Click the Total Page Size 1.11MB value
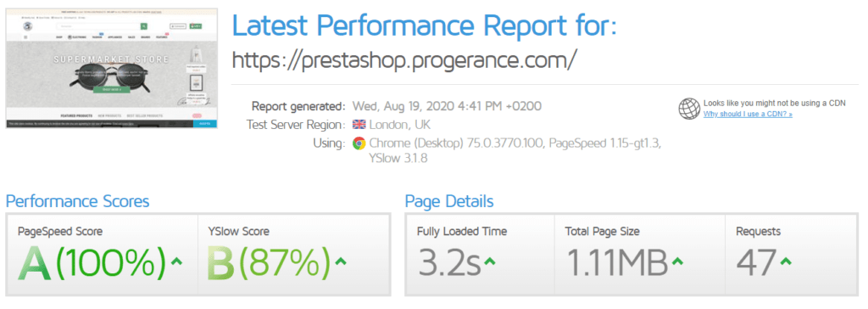868x309 pixels. point(617,260)
